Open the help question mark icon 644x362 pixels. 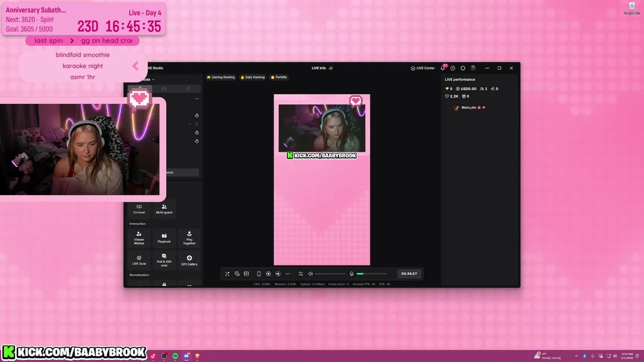coord(453,68)
